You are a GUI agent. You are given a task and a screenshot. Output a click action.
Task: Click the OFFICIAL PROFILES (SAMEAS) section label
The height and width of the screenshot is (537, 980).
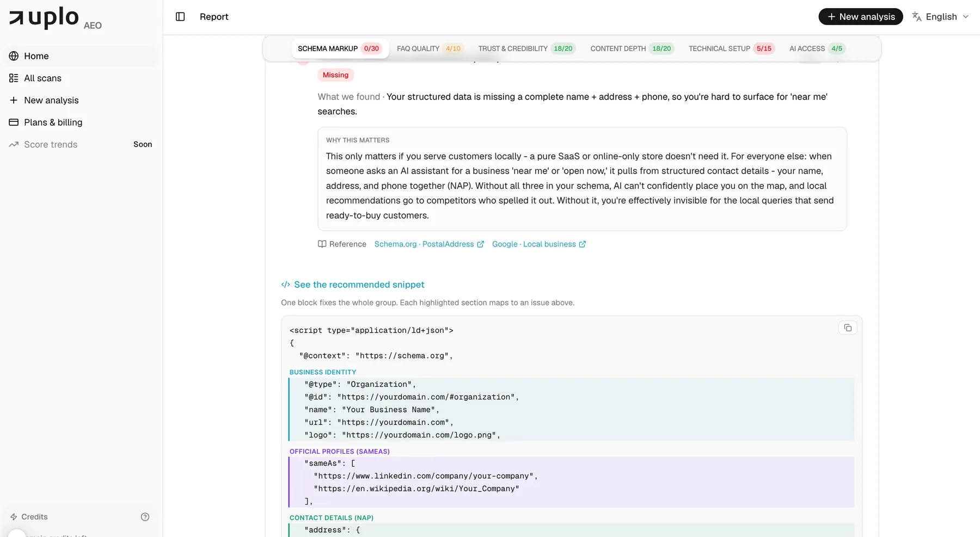tap(340, 452)
